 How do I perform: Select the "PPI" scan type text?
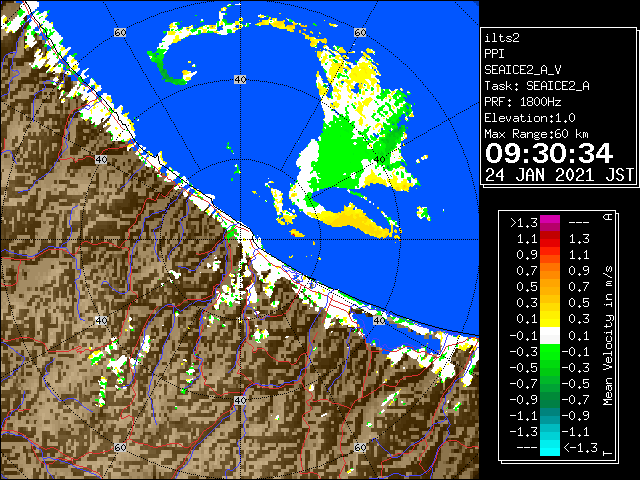click(494, 54)
